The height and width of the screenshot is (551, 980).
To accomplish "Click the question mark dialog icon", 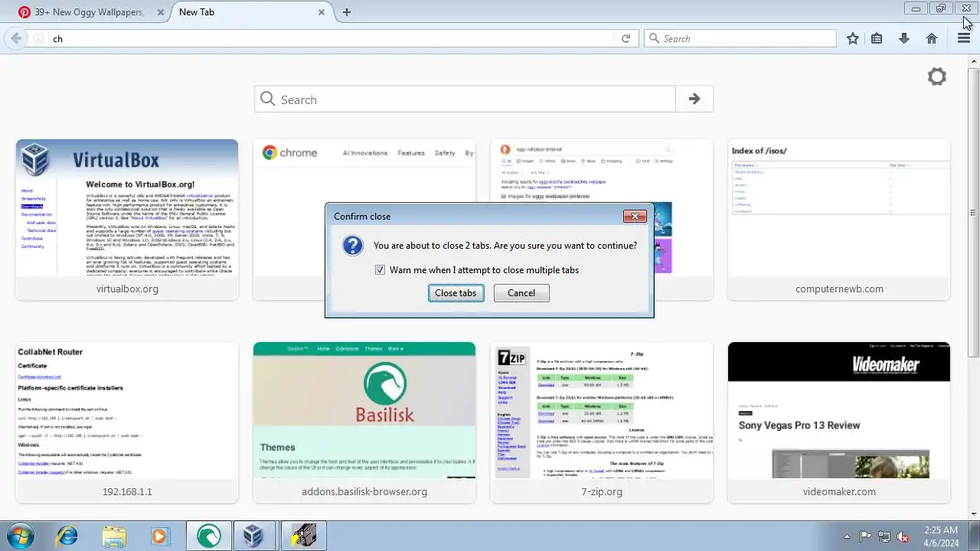I will pos(352,246).
